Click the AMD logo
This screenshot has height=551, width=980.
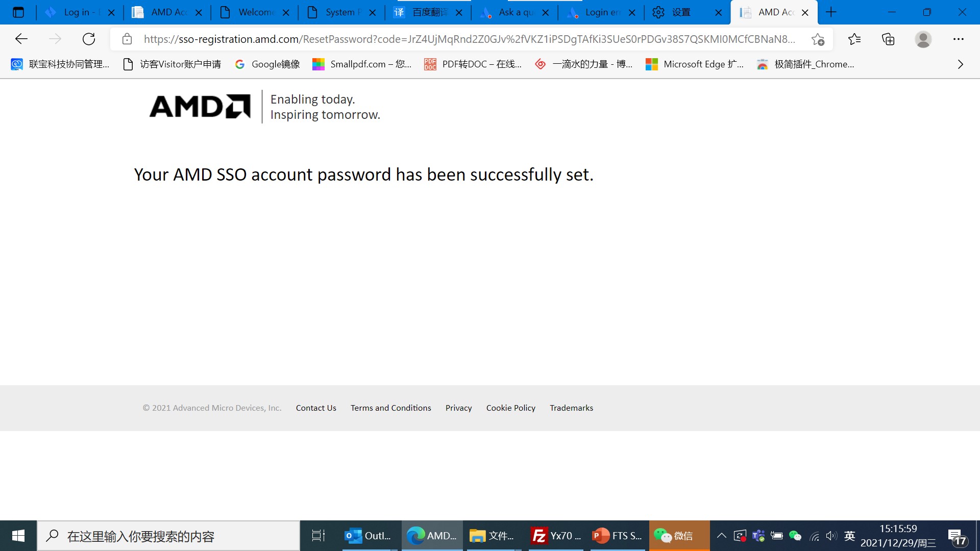click(200, 107)
